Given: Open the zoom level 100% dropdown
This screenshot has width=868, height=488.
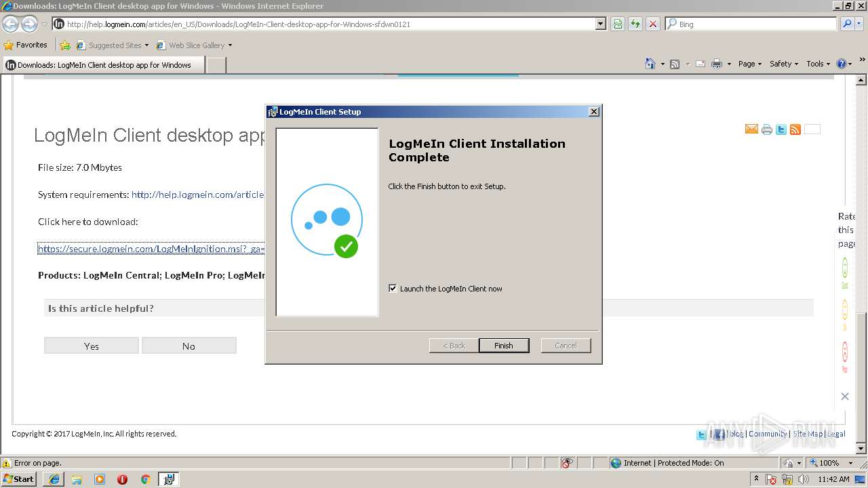Looking at the screenshot, I should (850, 463).
